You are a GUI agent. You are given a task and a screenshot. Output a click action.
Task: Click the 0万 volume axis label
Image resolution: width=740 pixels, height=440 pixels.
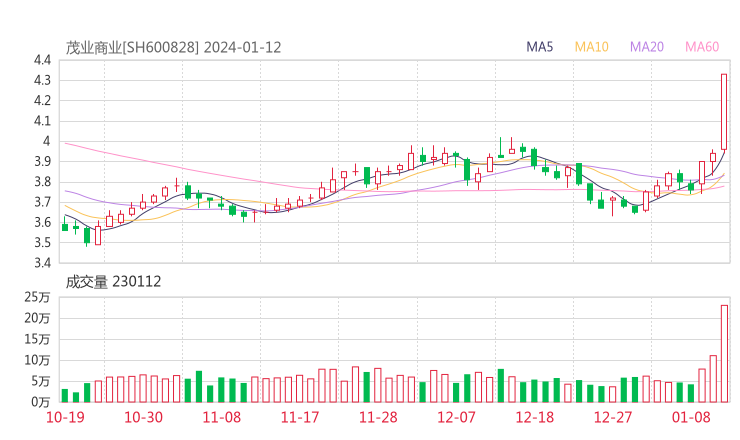[x=41, y=402]
